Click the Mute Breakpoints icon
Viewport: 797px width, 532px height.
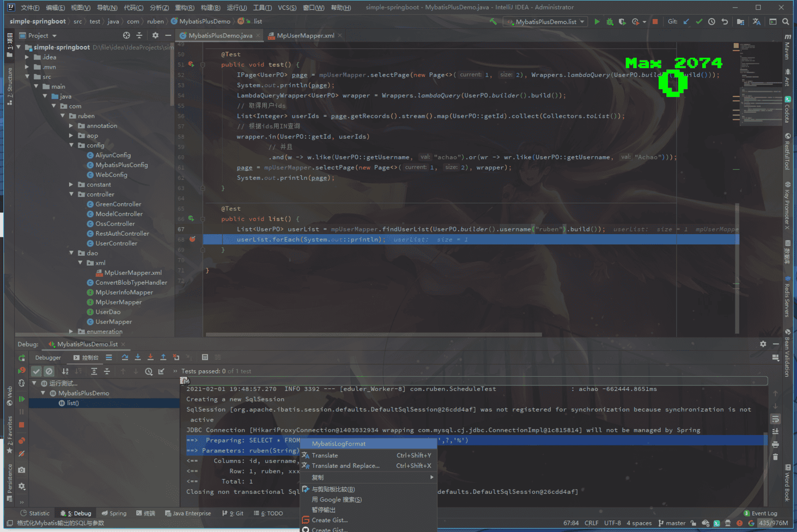(22, 453)
